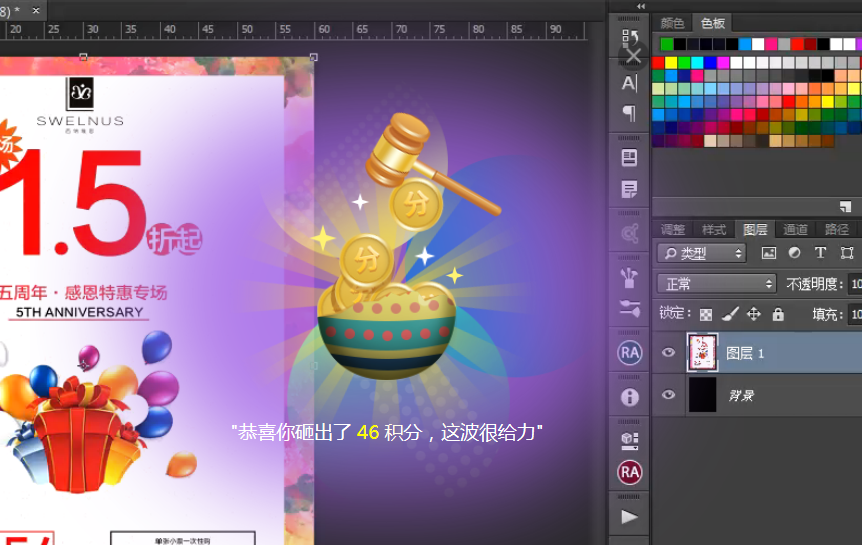This screenshot has height=545, width=862.
Task: Click the new swatch page icon
Action: point(846,207)
